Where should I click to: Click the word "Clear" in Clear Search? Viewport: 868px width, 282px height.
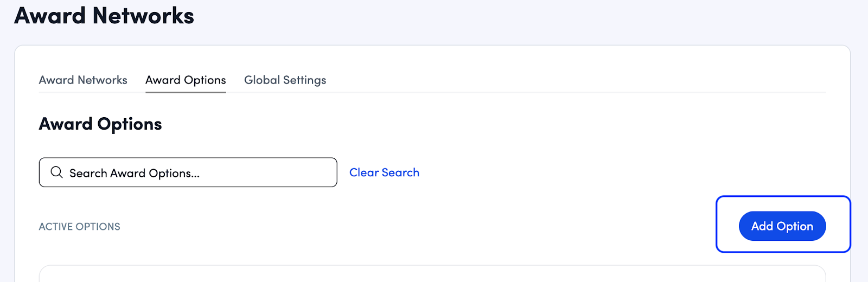pyautogui.click(x=364, y=172)
